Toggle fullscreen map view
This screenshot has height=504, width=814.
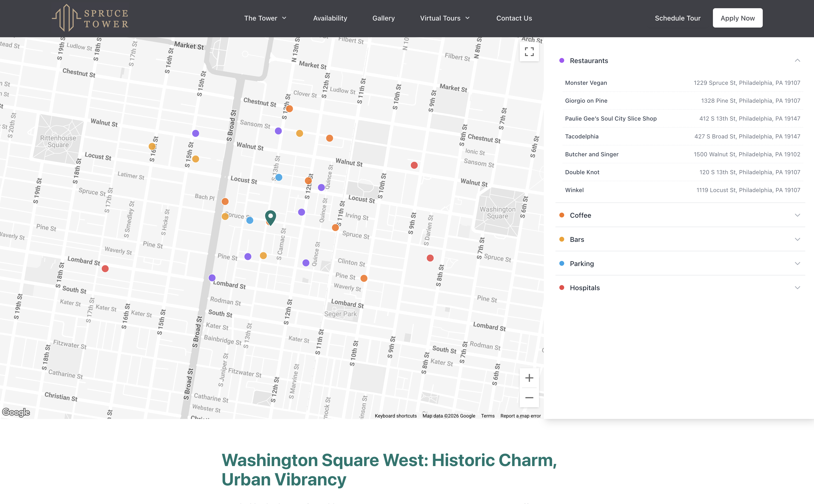coord(529,52)
